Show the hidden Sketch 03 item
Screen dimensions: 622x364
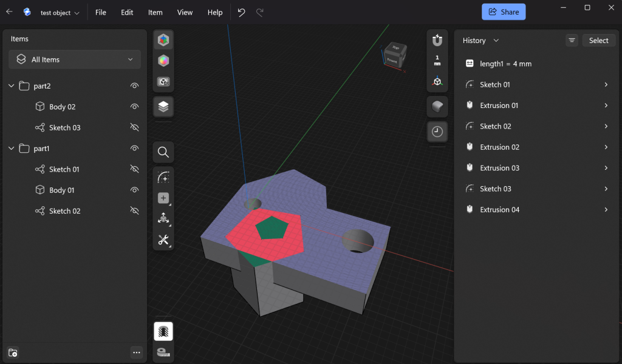click(x=135, y=127)
